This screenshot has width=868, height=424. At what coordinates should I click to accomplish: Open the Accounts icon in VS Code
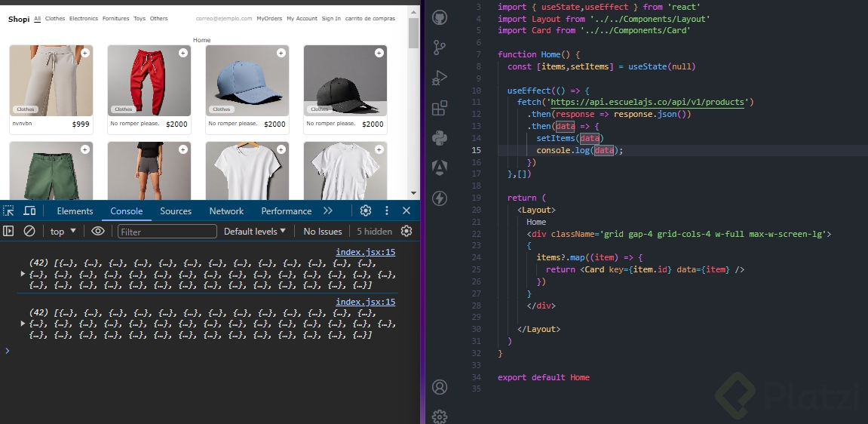pos(440,387)
